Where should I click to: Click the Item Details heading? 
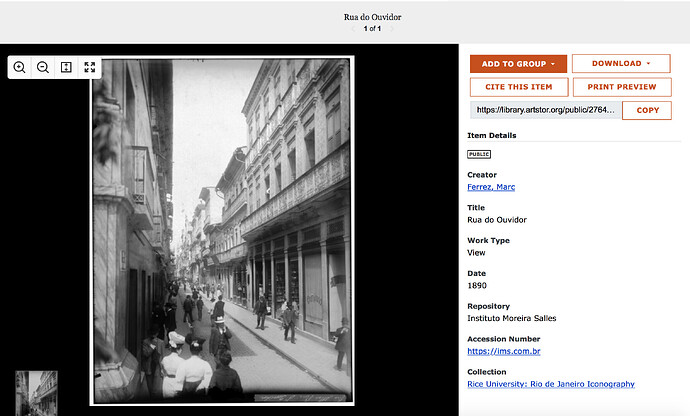pyautogui.click(x=492, y=136)
